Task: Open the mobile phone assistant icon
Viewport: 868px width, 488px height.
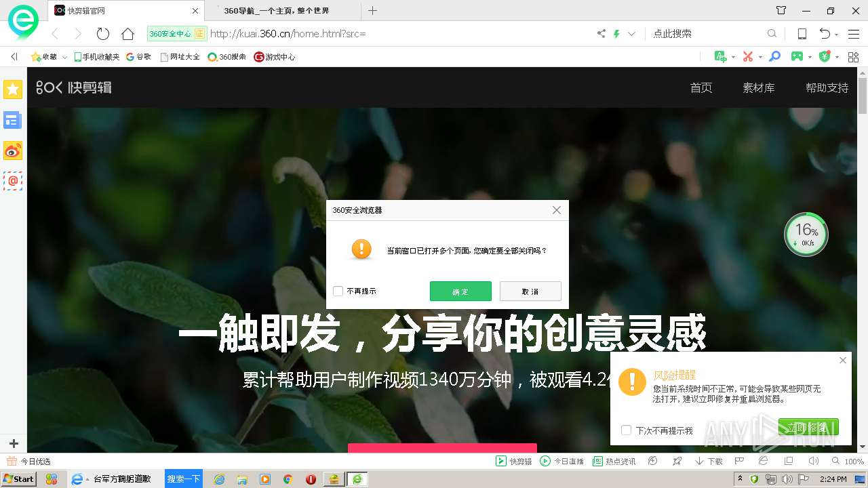Action: click(x=802, y=34)
